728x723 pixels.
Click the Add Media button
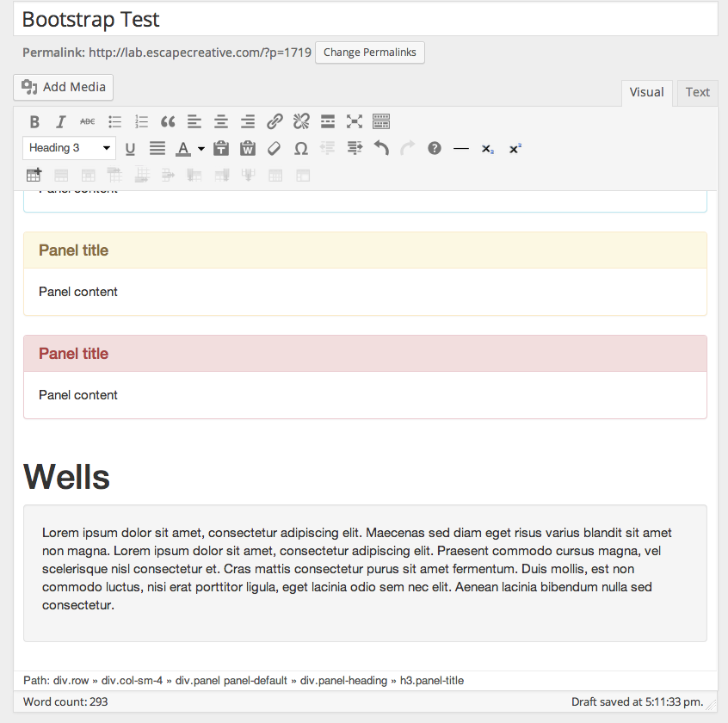63,87
